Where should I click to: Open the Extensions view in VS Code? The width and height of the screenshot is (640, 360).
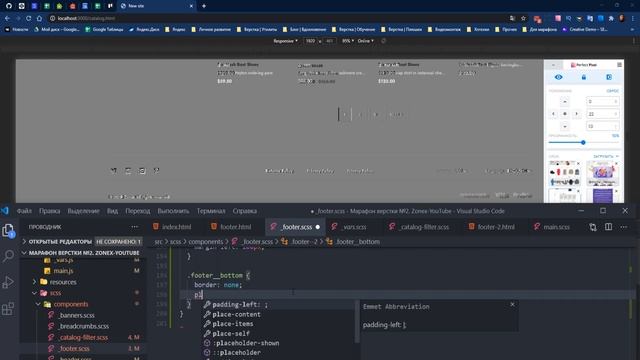tap(8, 309)
